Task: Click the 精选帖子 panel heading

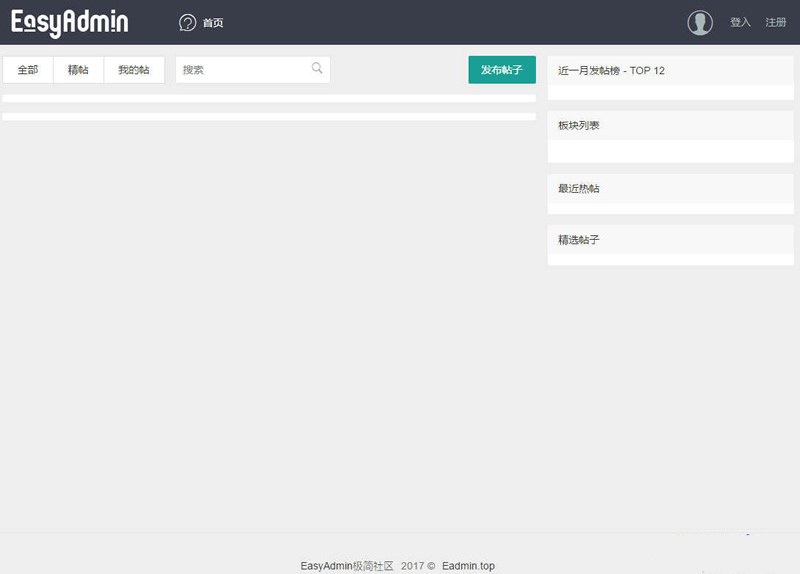Action: (579, 240)
